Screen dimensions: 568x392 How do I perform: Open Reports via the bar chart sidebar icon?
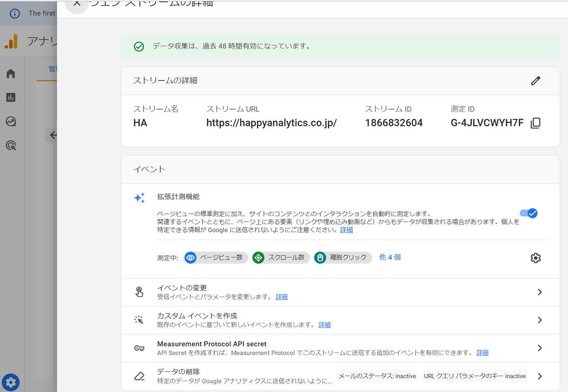click(x=11, y=97)
